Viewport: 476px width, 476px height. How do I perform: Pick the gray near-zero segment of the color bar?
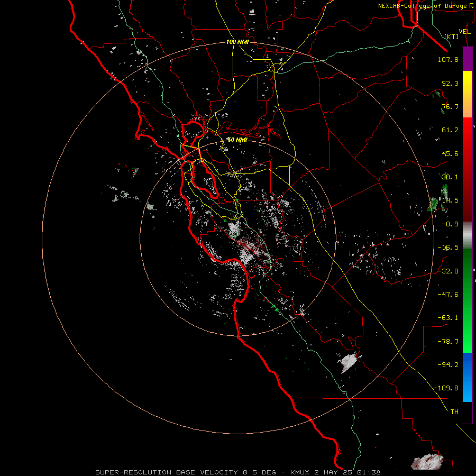coord(467,235)
